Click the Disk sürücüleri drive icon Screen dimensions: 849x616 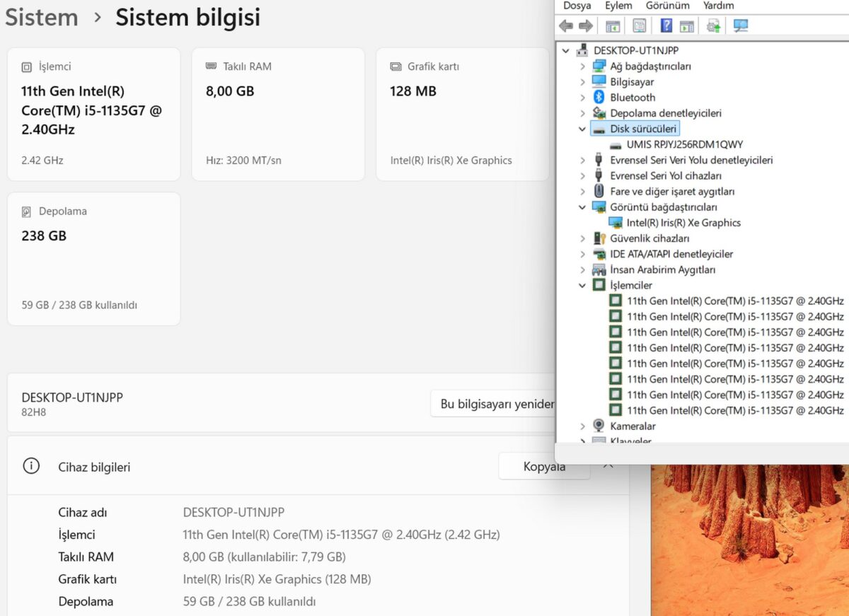(599, 129)
